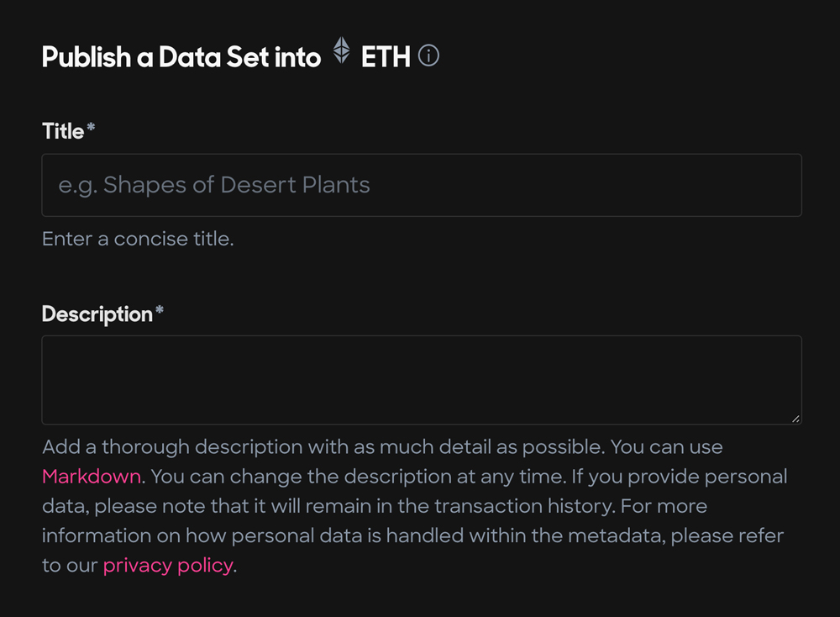Click the 'If you provide personal' text

pos(680,477)
